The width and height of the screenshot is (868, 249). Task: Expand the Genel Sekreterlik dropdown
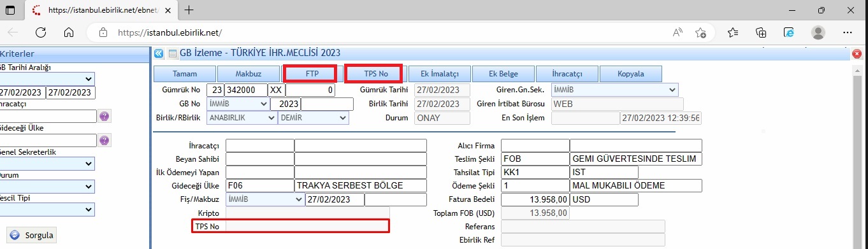click(47, 164)
